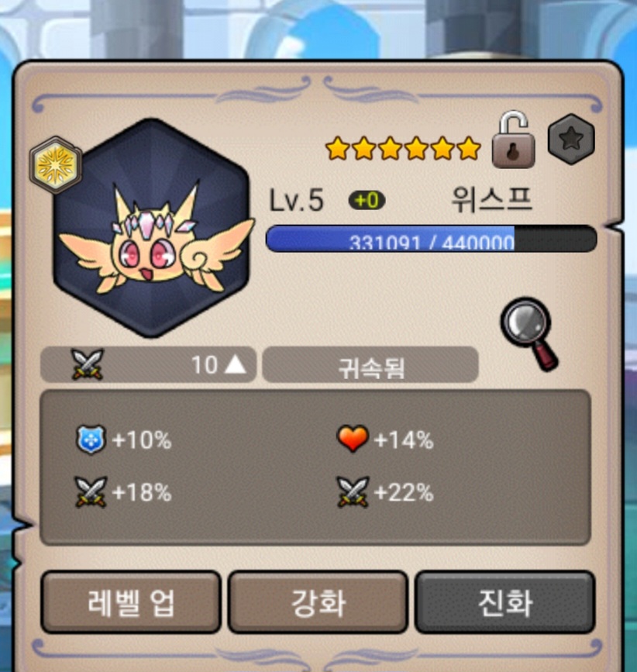The height and width of the screenshot is (672, 637).
Task: Click the Lv.5 level label
Action: [x=296, y=200]
